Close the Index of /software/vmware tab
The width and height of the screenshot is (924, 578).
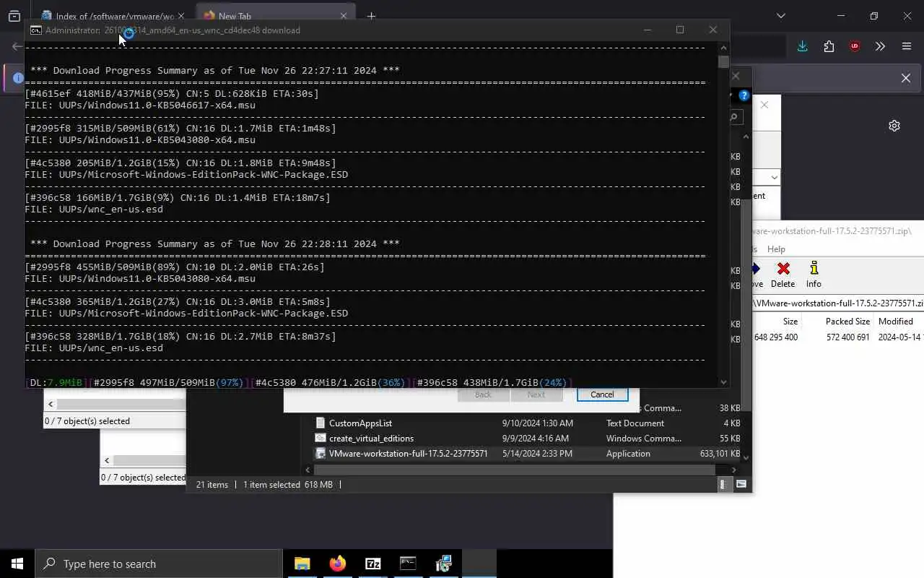coord(181,16)
